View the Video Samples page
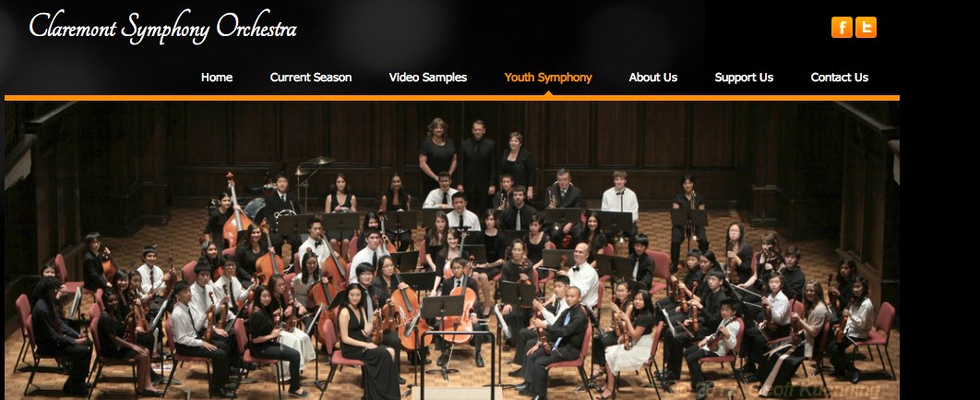 point(427,78)
